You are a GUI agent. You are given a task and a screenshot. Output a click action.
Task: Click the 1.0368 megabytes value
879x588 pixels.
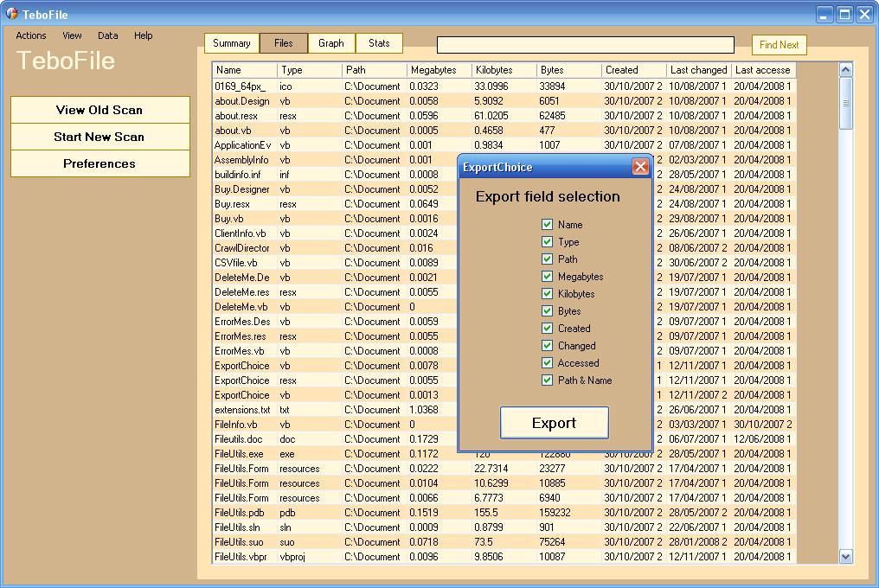tap(424, 410)
